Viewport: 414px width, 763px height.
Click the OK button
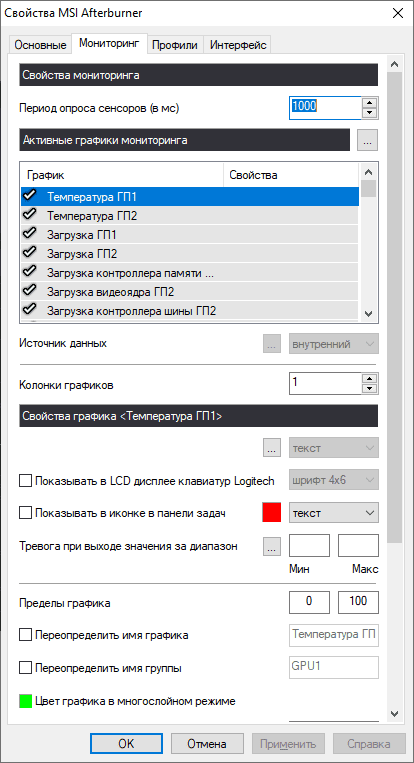point(126,744)
